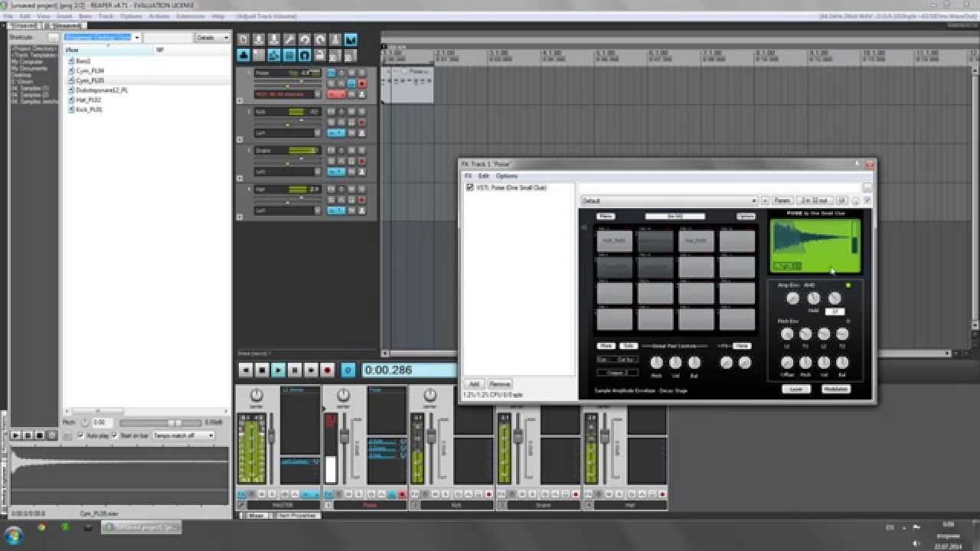The image size is (980, 551).
Task: Click the system tray volume icon
Action: 916,543
